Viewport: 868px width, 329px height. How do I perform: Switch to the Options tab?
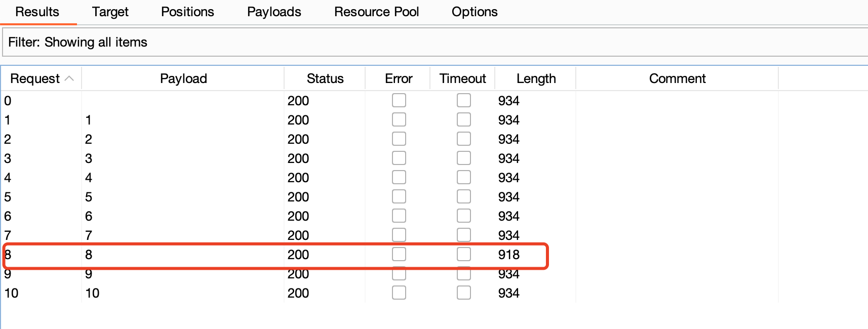coord(475,12)
